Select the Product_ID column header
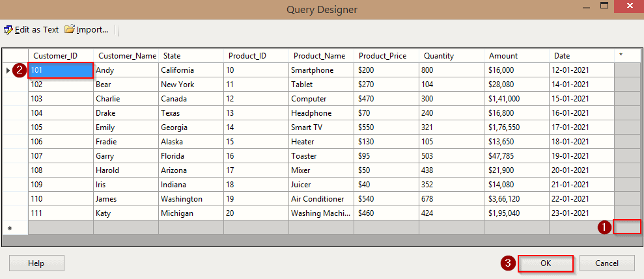Screen dimensions: 644x279 point(257,56)
